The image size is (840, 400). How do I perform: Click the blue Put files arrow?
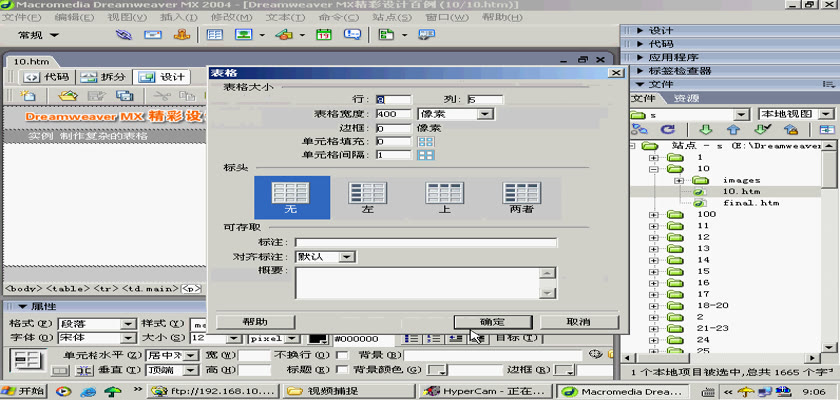pos(733,130)
